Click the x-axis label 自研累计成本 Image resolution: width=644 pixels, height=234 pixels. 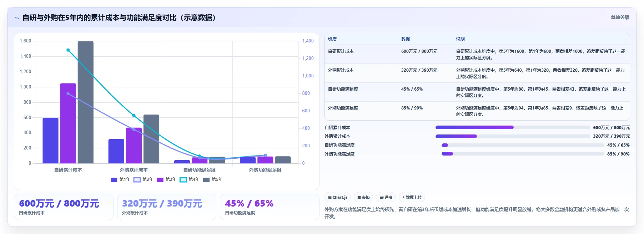pyautogui.click(x=68, y=170)
